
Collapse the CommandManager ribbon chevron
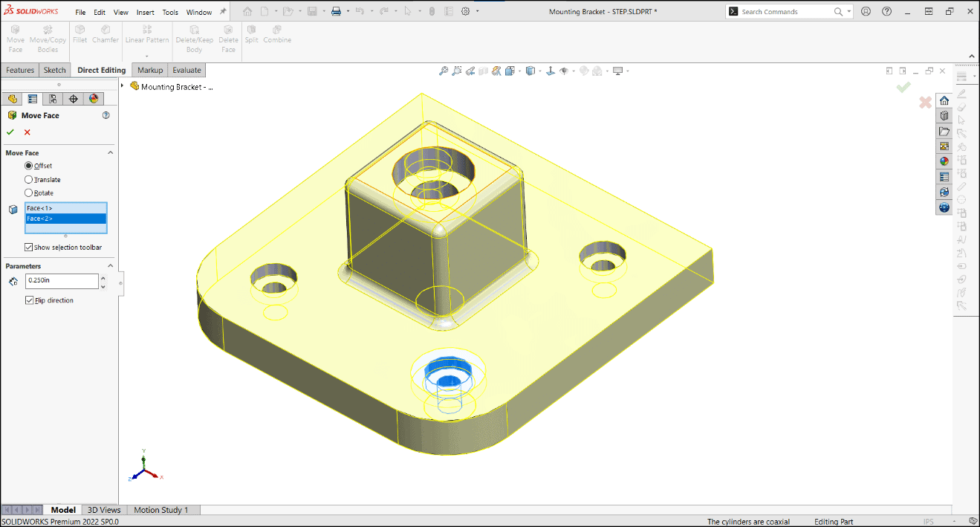click(972, 56)
